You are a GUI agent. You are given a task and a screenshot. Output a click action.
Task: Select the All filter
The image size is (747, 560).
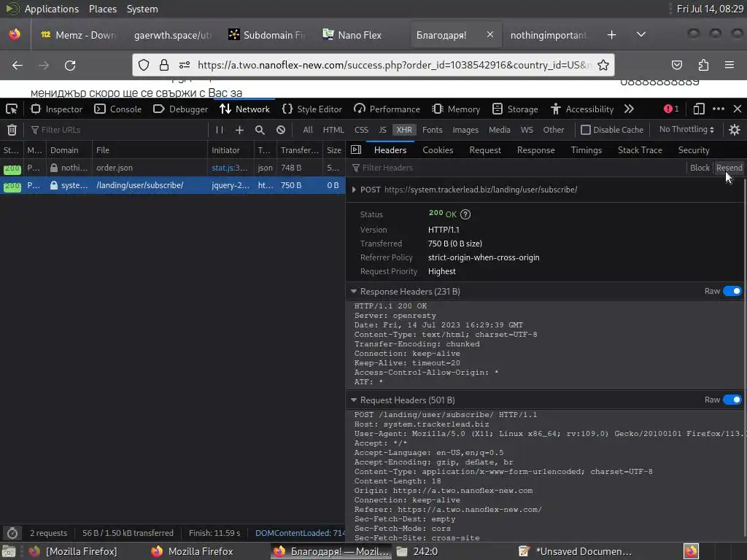click(308, 130)
